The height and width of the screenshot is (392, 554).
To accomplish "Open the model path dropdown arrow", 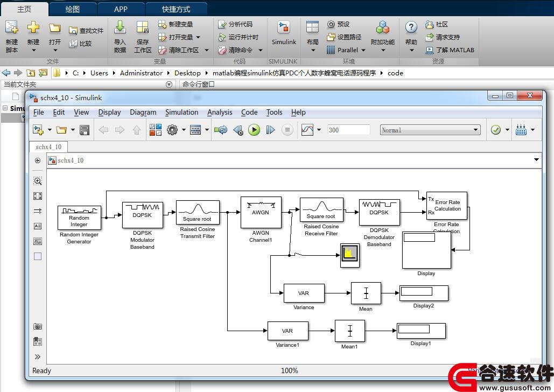I will (536, 160).
